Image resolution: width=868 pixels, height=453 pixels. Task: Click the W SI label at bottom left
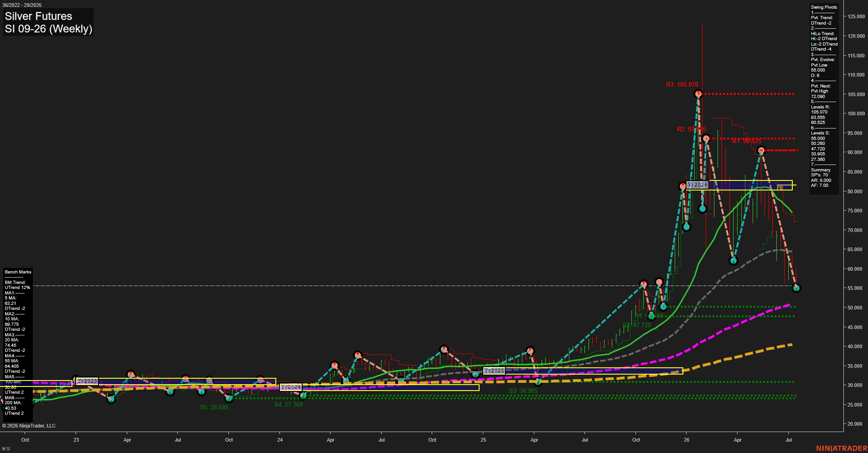click(5, 449)
